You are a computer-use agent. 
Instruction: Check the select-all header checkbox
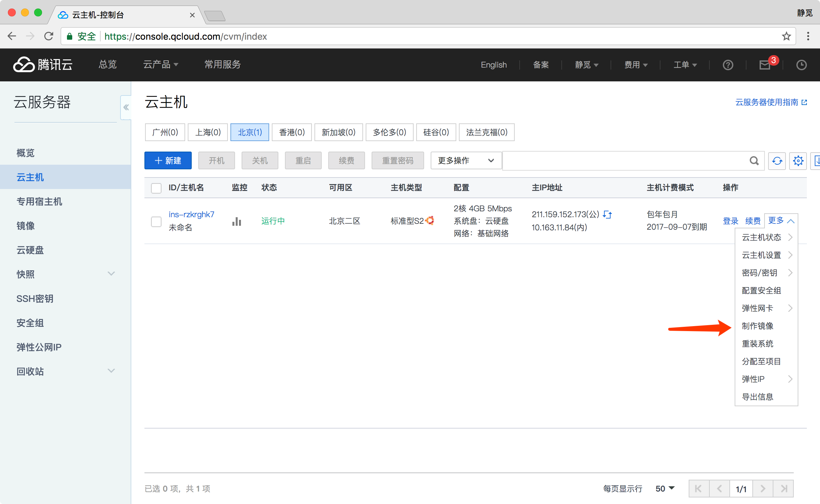coord(156,188)
